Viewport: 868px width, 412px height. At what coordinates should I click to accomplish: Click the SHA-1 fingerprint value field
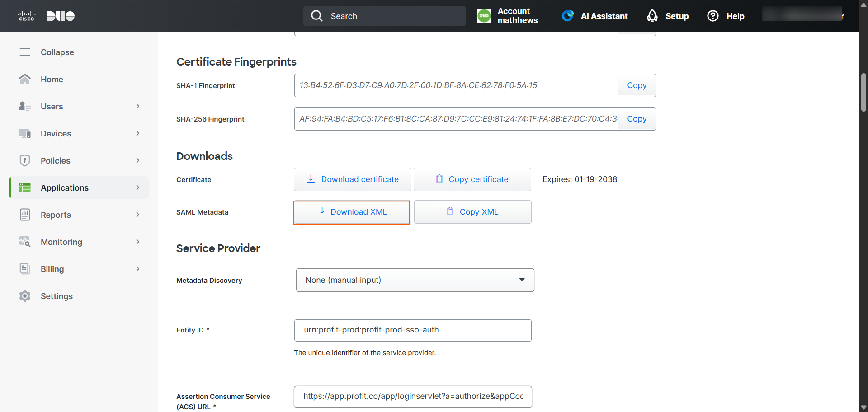[x=456, y=85]
